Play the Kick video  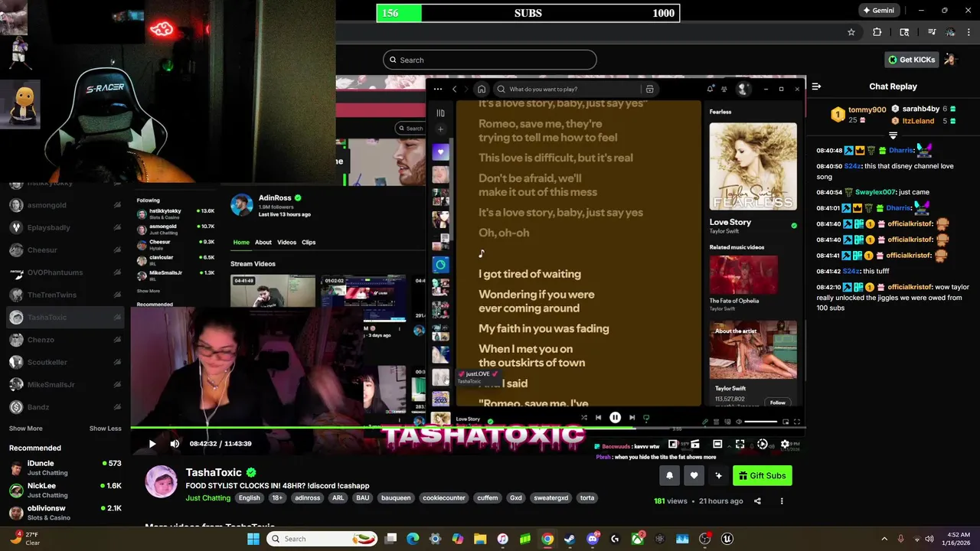[x=152, y=444]
